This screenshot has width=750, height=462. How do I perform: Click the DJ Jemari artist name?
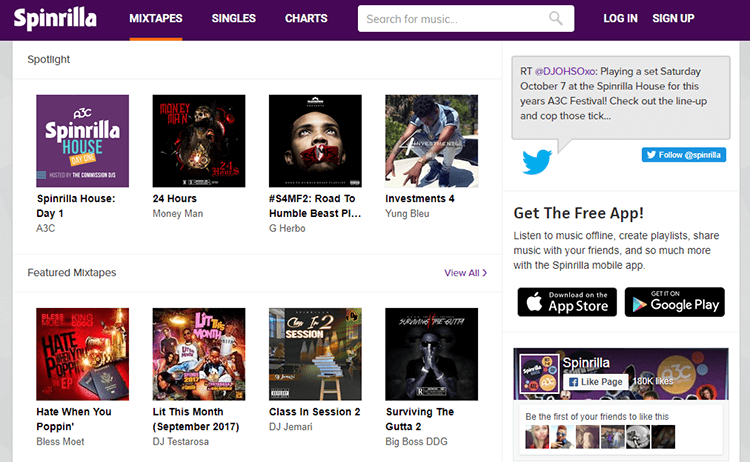(x=290, y=427)
